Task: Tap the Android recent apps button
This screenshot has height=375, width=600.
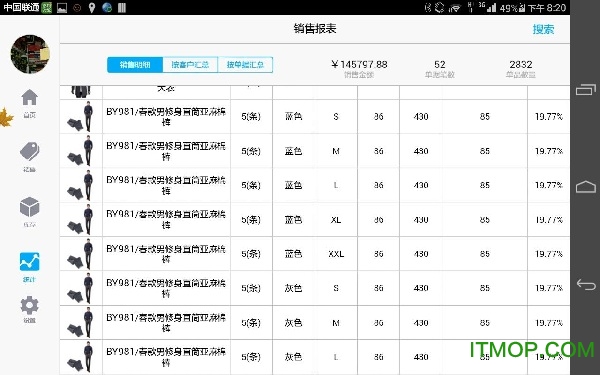Action: 586,89
